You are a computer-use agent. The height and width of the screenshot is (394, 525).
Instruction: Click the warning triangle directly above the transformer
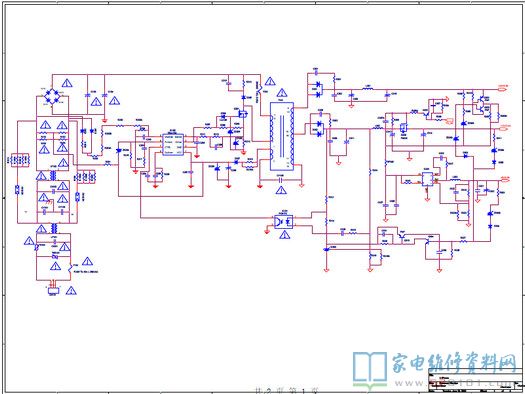pyautogui.click(x=282, y=93)
